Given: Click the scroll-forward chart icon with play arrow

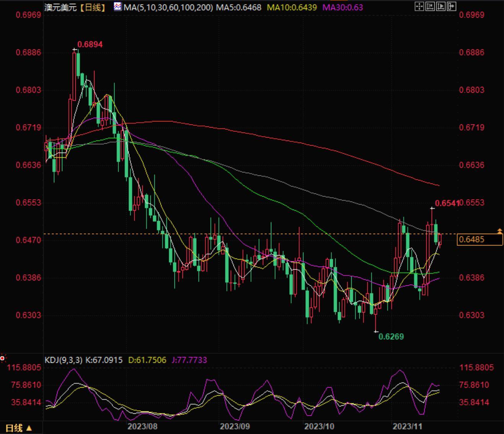Looking at the screenshot, I should coord(441,7).
